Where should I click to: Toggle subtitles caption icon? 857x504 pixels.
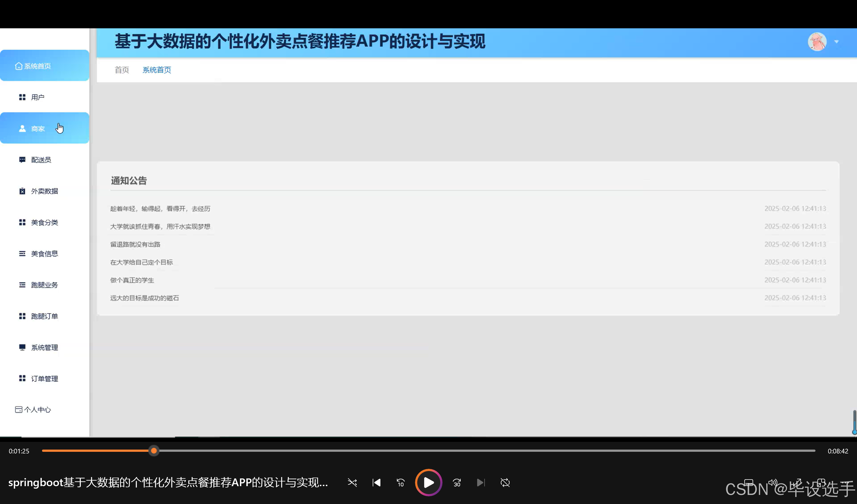[748, 482]
